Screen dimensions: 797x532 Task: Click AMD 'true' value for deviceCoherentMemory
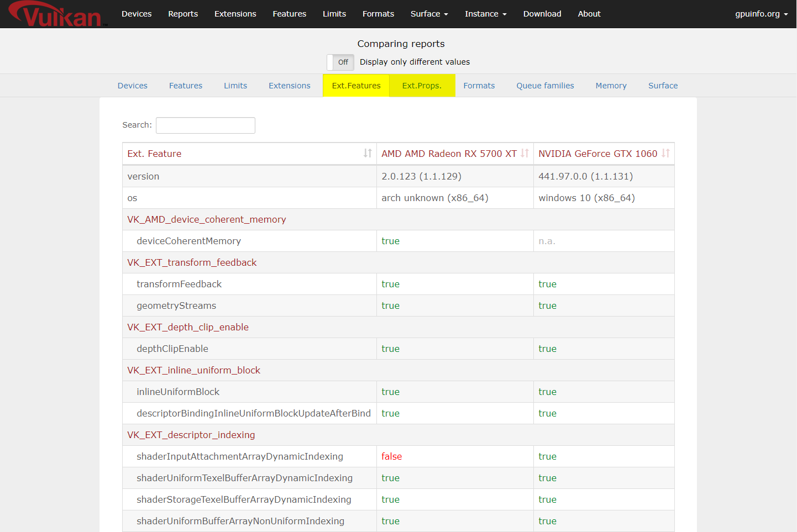(390, 241)
